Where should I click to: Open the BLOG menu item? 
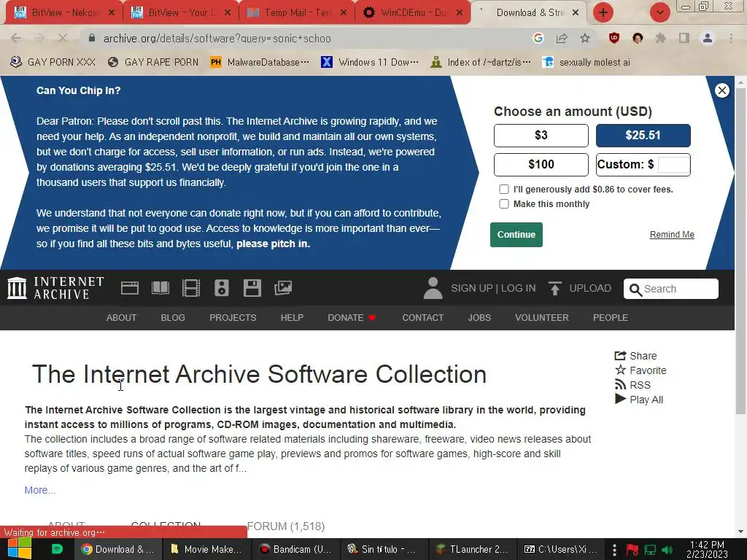[x=172, y=318]
